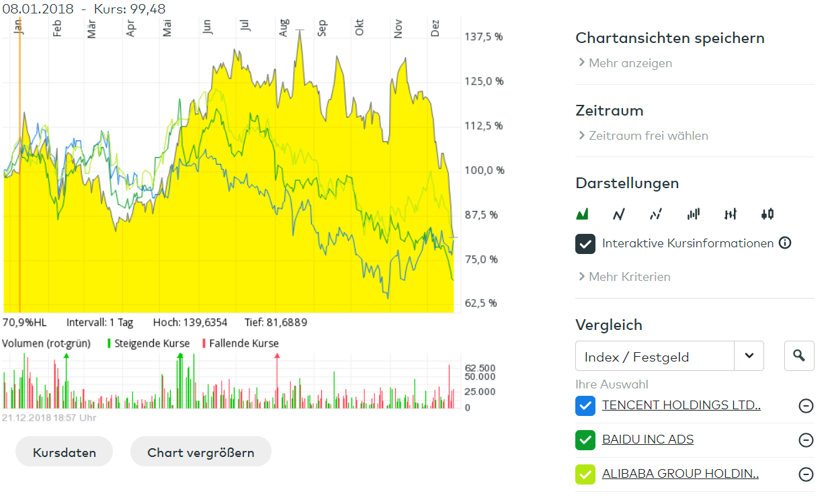Click the Chart vergrößern button

201,452
